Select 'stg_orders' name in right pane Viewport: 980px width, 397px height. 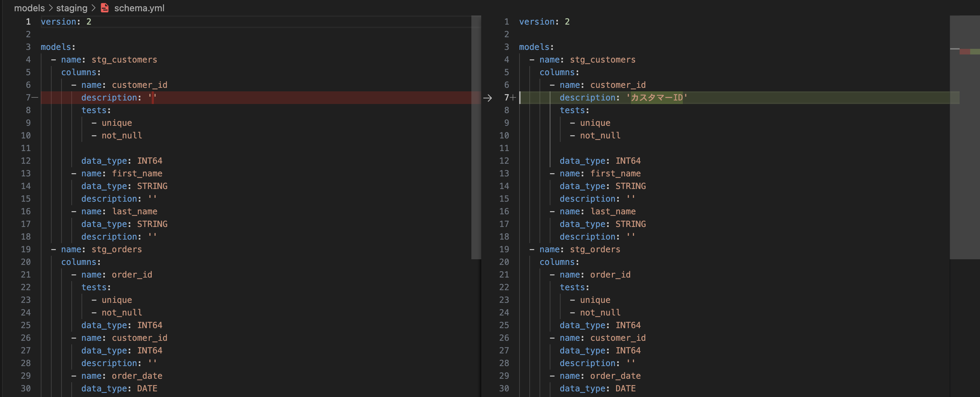point(595,249)
